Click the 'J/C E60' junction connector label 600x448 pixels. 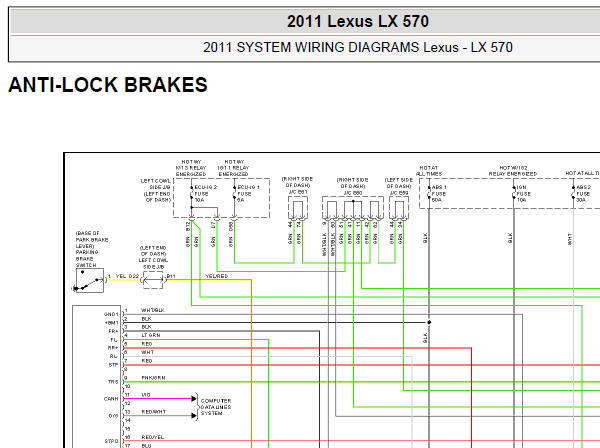coord(353,193)
